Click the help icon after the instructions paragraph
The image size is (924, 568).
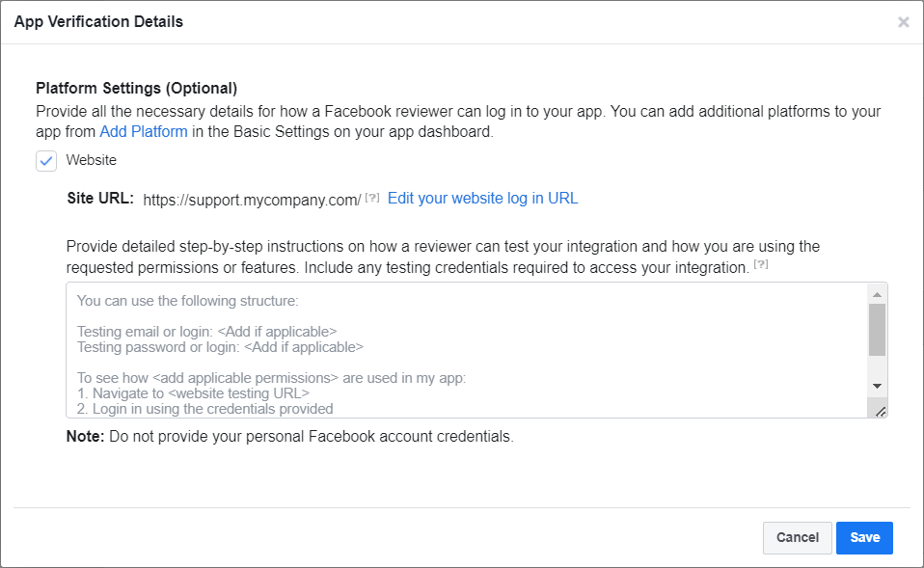(761, 264)
